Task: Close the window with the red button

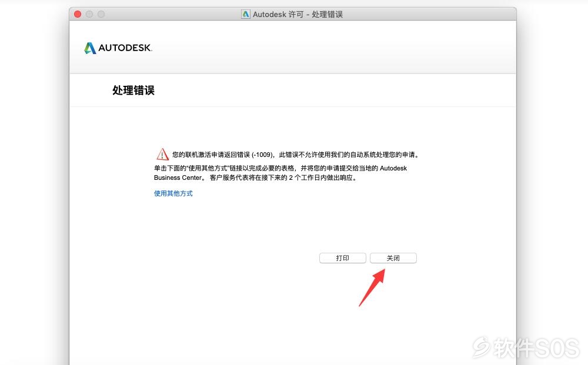Action: point(78,14)
